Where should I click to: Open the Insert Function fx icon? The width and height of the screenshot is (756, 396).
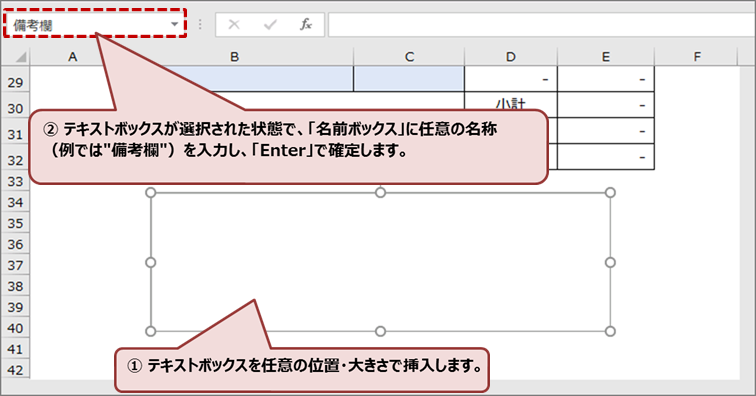306,24
